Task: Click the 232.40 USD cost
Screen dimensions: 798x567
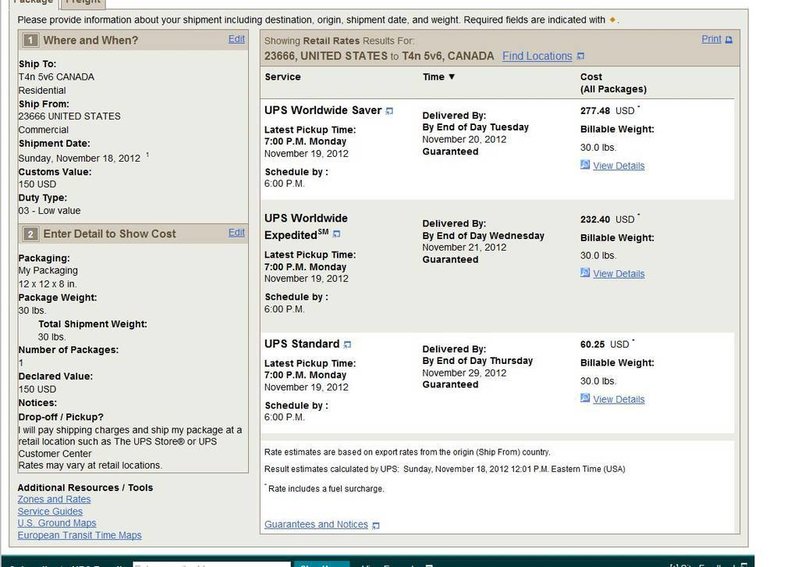Action: point(607,219)
